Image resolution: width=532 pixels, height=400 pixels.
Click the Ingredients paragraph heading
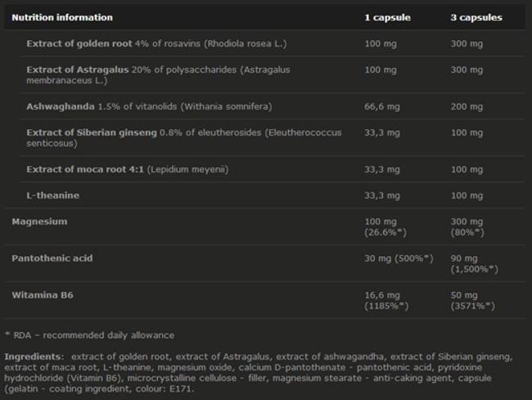click(x=34, y=357)
